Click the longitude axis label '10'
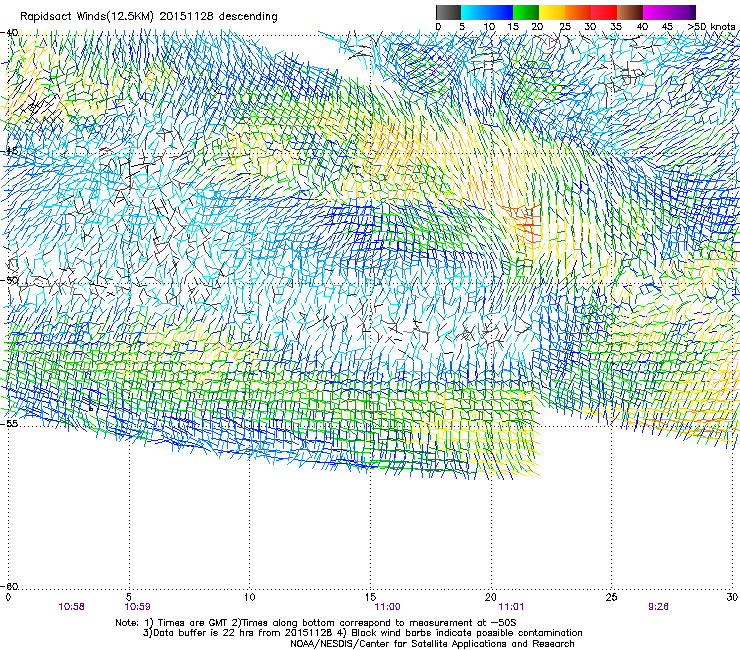 [249, 597]
